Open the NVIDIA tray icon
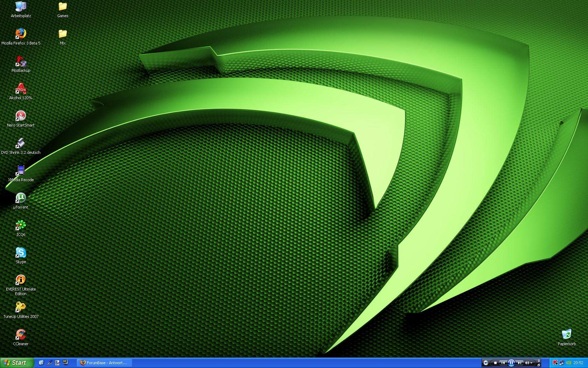588x368 pixels. coord(569,363)
